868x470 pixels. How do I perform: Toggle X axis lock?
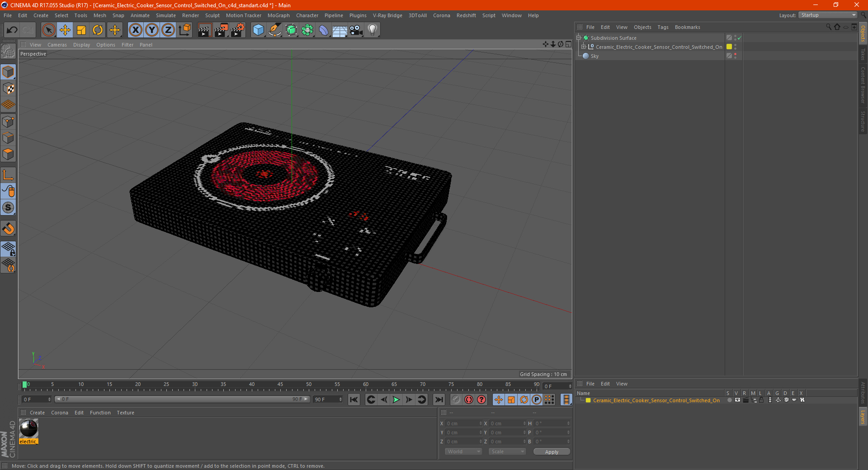tap(135, 30)
